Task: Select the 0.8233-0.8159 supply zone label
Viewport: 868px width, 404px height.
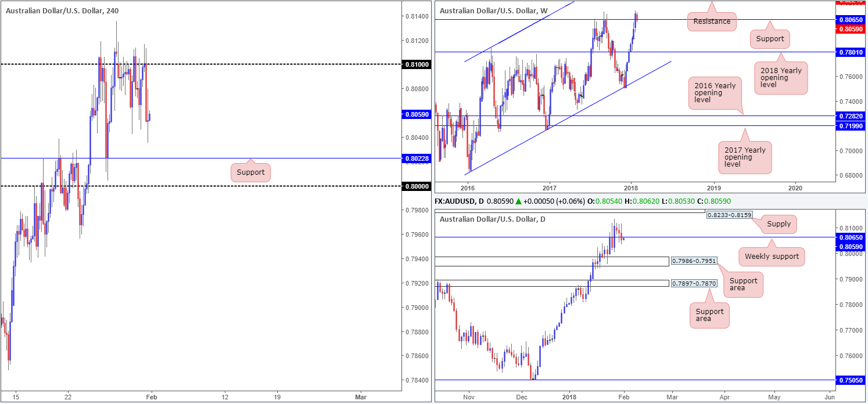Action: tap(729, 215)
